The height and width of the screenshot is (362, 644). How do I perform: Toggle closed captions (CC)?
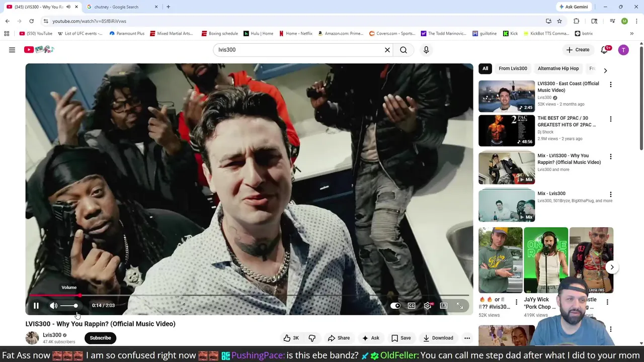point(412,306)
